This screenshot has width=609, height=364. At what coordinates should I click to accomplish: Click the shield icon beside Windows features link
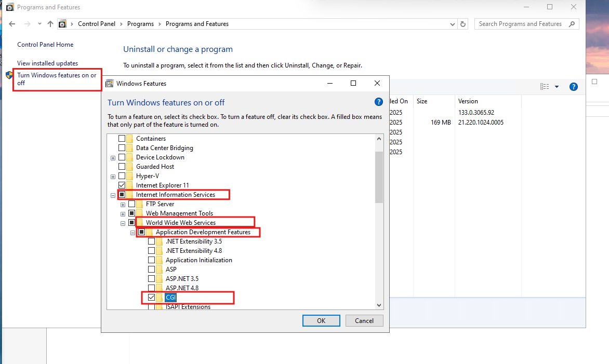click(9, 75)
